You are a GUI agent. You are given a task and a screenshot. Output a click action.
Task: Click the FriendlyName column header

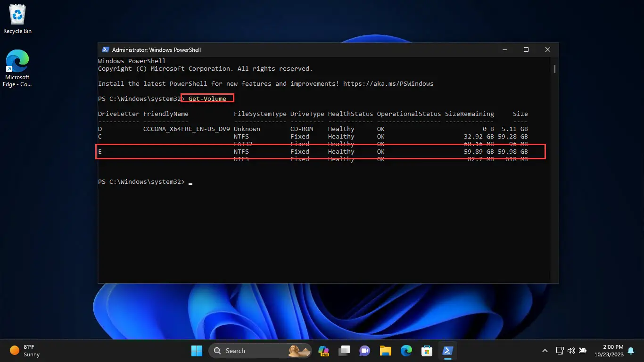pyautogui.click(x=166, y=114)
